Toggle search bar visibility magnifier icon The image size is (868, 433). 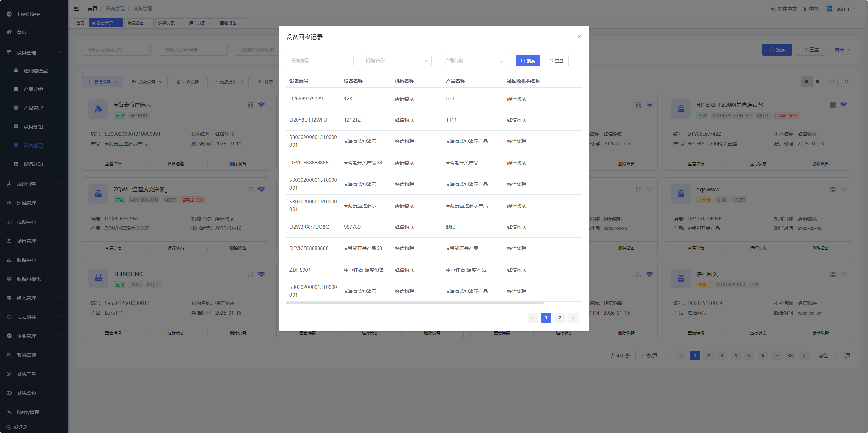click(x=832, y=82)
